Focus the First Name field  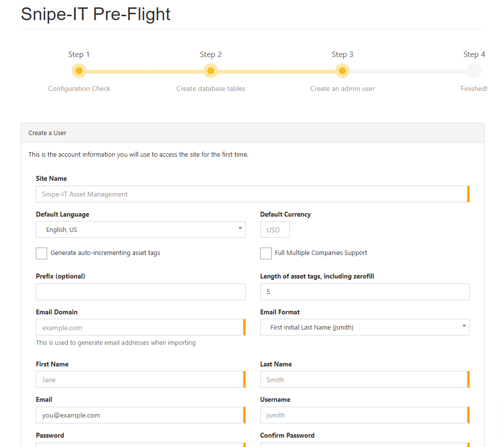(x=140, y=380)
